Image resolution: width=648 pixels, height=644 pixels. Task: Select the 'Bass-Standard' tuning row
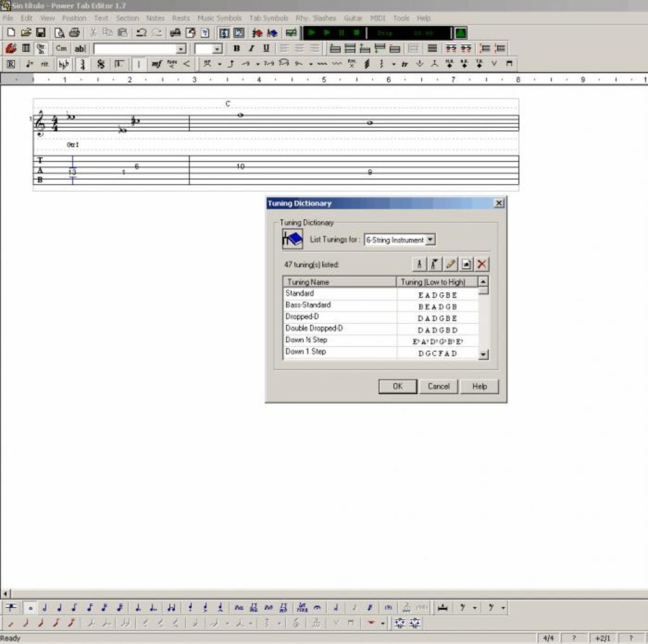pyautogui.click(x=381, y=305)
